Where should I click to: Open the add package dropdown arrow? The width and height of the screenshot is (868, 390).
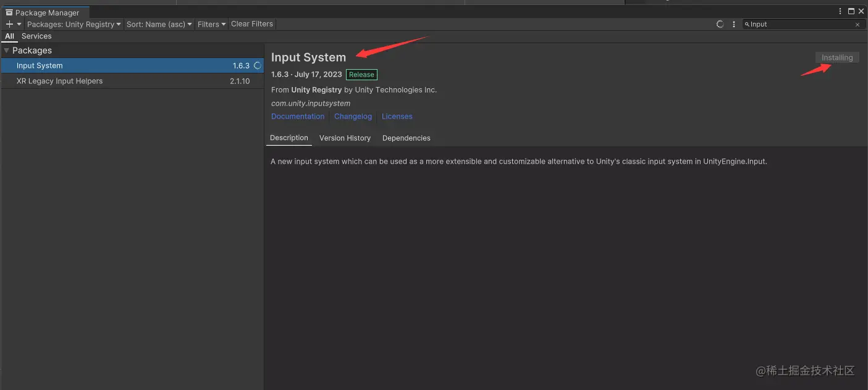(19, 24)
